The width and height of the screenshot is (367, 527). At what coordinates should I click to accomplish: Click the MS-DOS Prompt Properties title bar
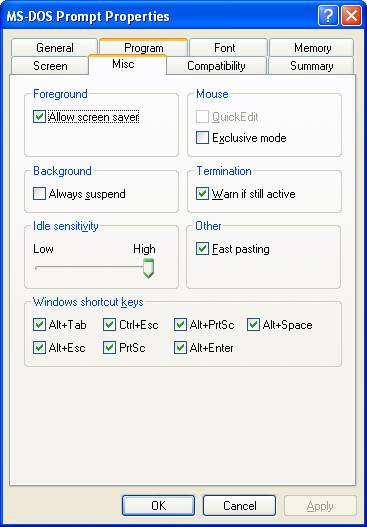[x=158, y=16]
